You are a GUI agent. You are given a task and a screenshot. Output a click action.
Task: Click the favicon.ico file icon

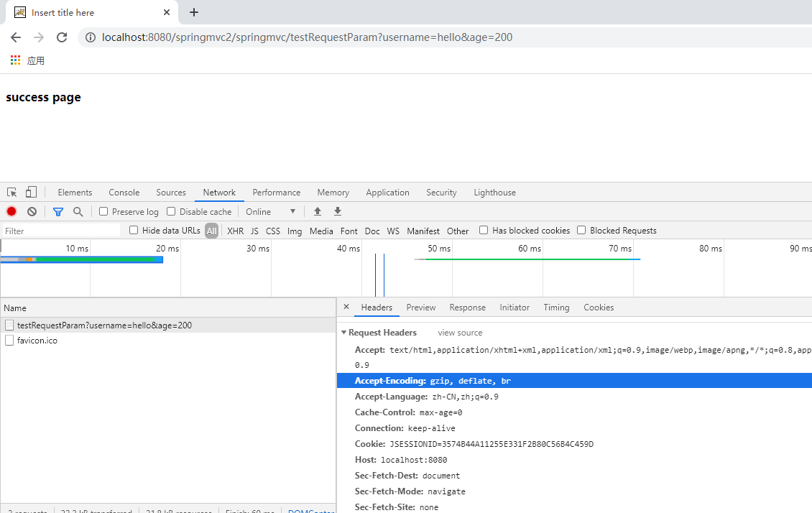click(9, 340)
